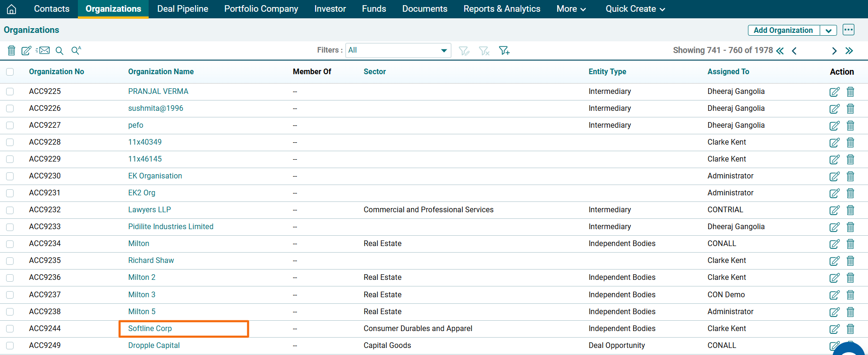Expand the Quick Create menu
Image resolution: width=868 pixels, height=355 pixels.
coord(635,9)
